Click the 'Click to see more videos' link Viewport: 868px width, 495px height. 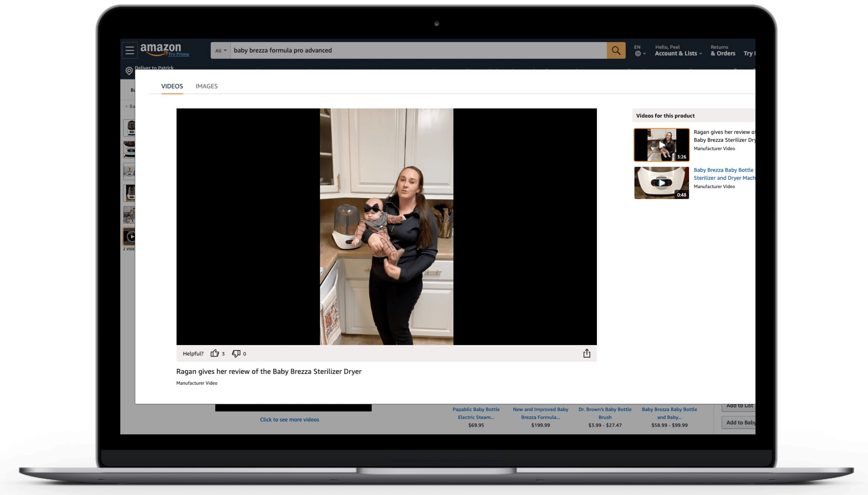coord(289,419)
